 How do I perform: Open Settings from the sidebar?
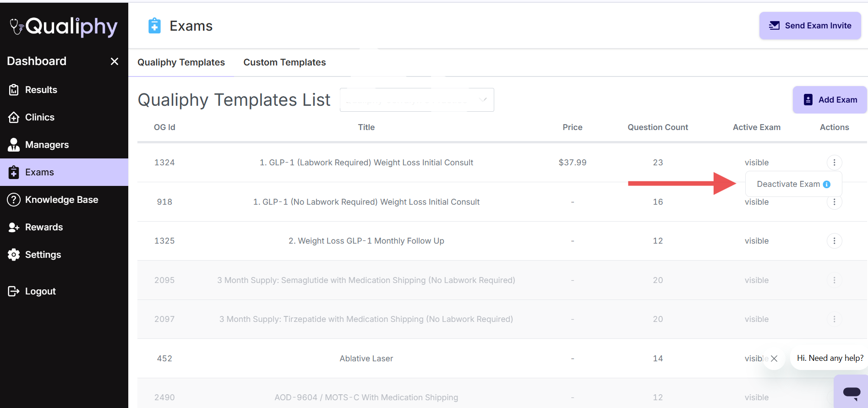(x=64, y=255)
